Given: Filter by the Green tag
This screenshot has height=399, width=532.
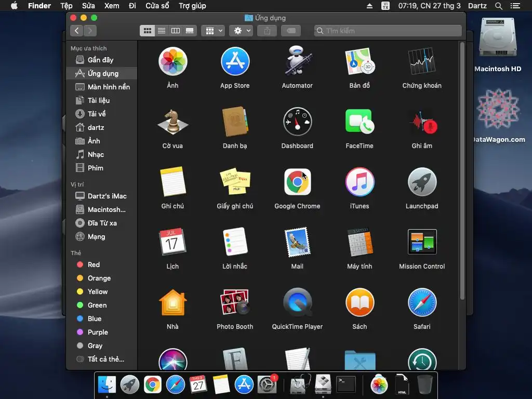Looking at the screenshot, I should [x=102, y=305].
